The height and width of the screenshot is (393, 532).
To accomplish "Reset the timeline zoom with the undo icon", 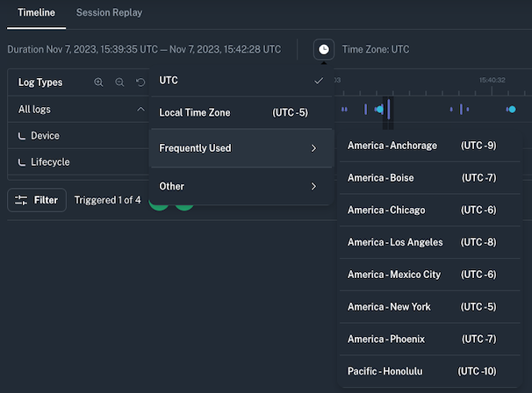I will (x=140, y=82).
